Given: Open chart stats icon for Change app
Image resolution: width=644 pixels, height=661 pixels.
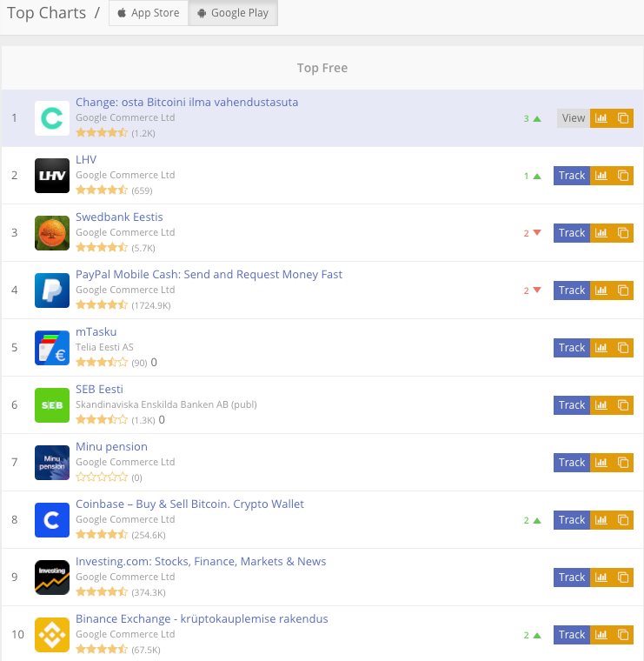Looking at the screenshot, I should point(601,118).
